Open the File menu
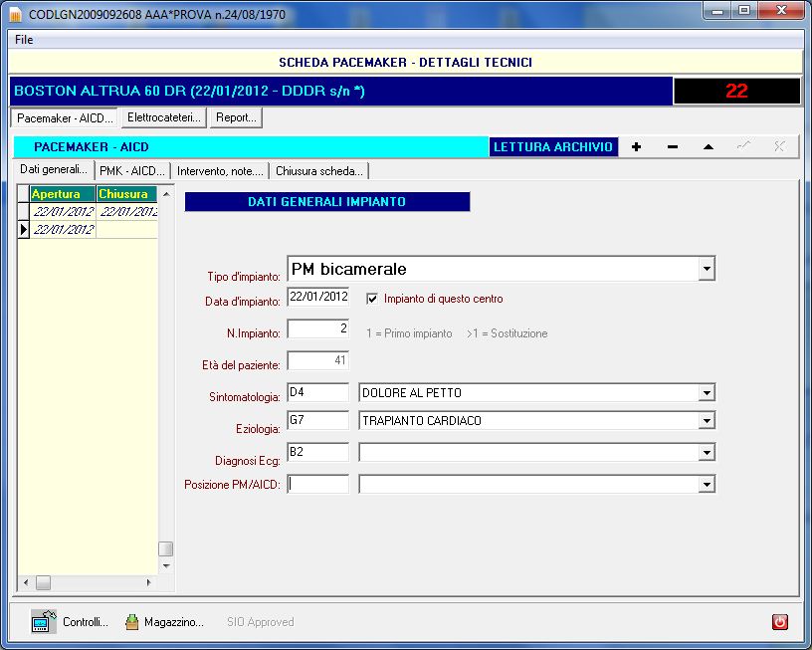The width and height of the screenshot is (812, 650). click(24, 40)
